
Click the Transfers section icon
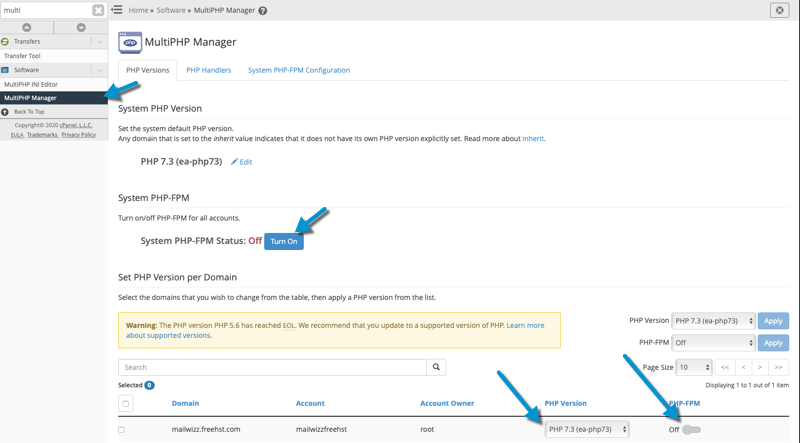[x=5, y=41]
